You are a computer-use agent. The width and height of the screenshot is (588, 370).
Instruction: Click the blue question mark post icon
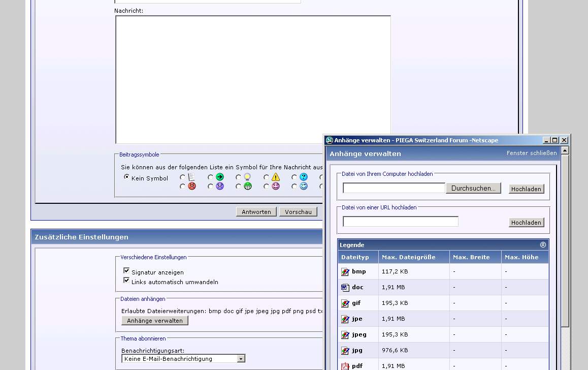[x=303, y=177]
